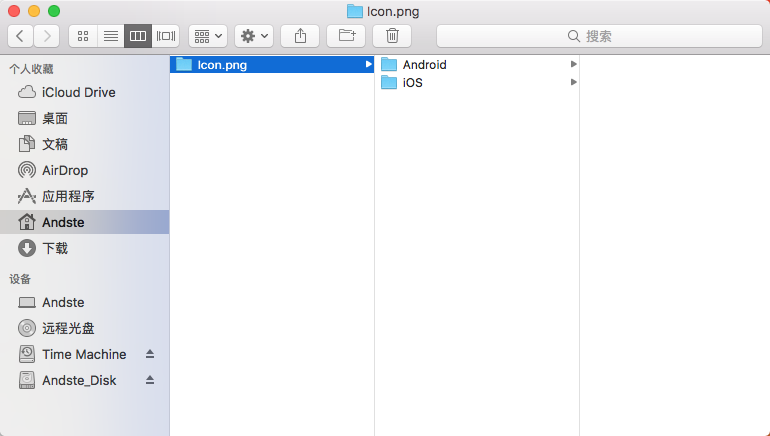The height and width of the screenshot is (436, 770).
Task: Go back with the left chevron button
Action: pos(21,36)
